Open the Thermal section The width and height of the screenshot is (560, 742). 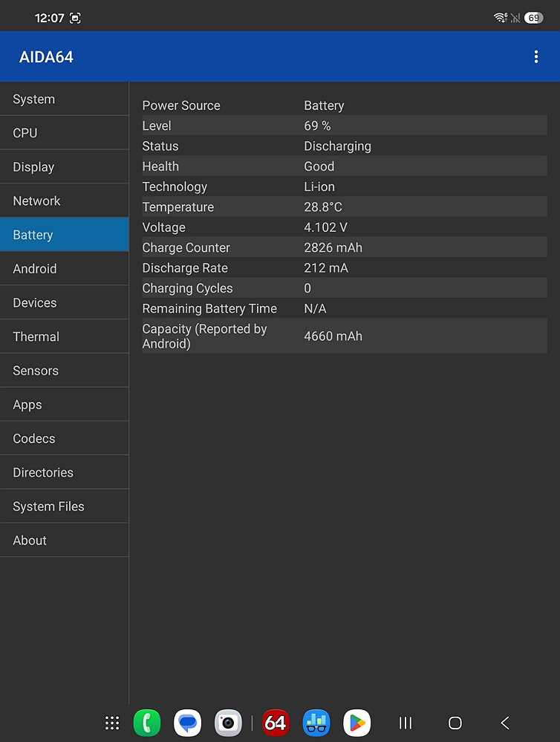[x=65, y=336]
